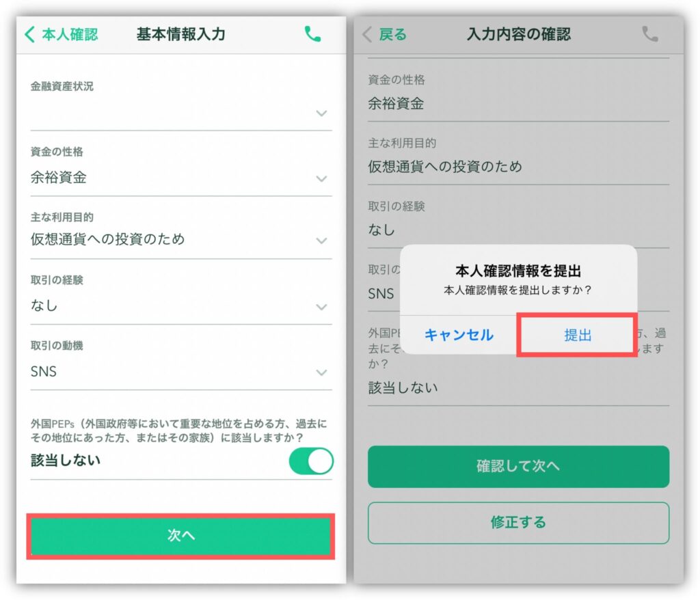This screenshot has width=700, height=600.
Task: Select 仮想通貨への投資のため field on left screen
Action: click(x=180, y=239)
